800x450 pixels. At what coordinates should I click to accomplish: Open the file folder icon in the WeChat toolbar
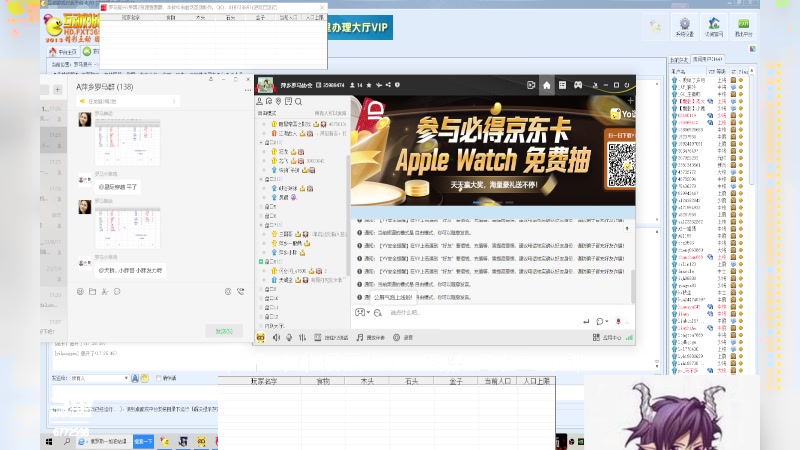click(x=92, y=291)
